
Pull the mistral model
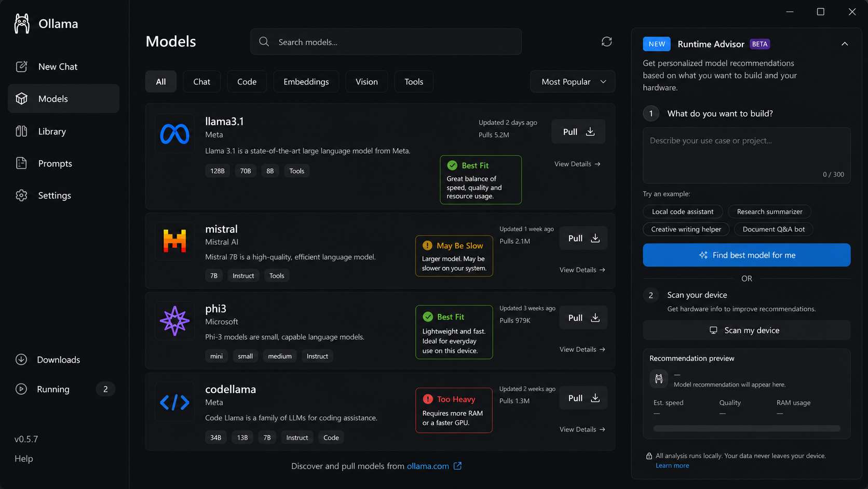click(x=583, y=238)
